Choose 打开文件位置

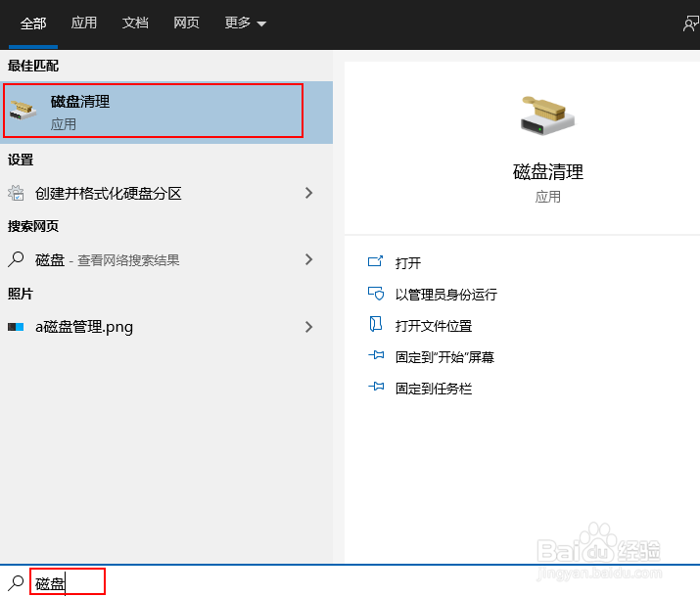click(434, 326)
